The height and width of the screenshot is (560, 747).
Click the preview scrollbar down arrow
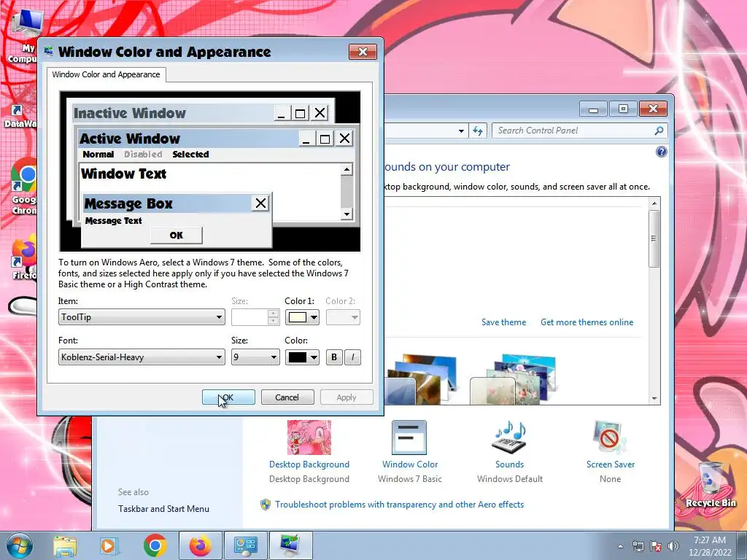click(x=347, y=214)
